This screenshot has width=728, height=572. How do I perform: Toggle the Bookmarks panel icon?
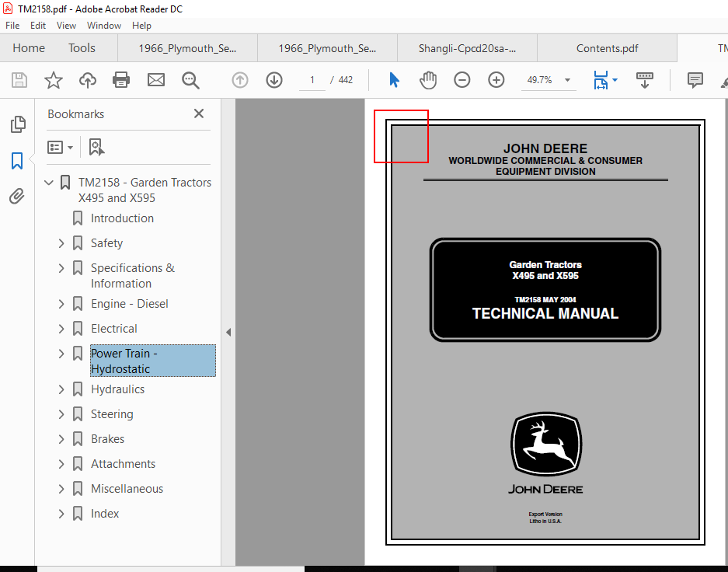17,161
